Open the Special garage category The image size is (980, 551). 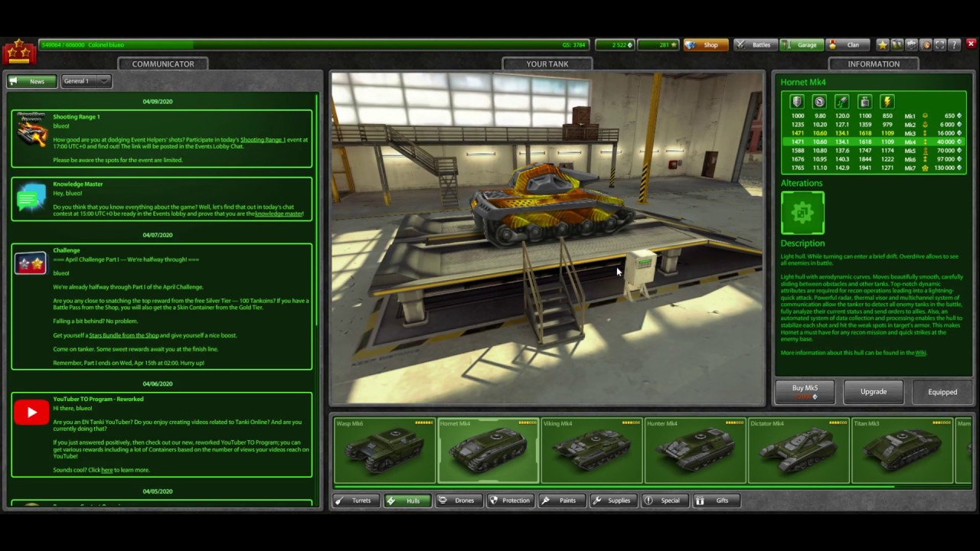tap(665, 500)
